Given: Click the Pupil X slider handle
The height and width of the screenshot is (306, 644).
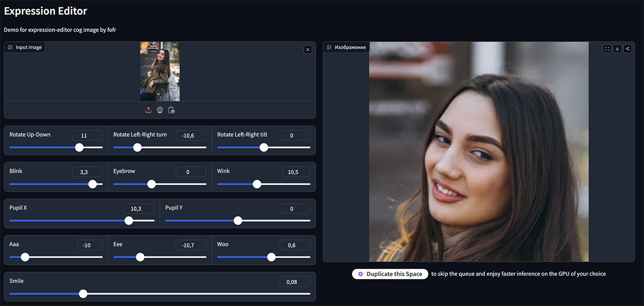Looking at the screenshot, I should coord(129,220).
